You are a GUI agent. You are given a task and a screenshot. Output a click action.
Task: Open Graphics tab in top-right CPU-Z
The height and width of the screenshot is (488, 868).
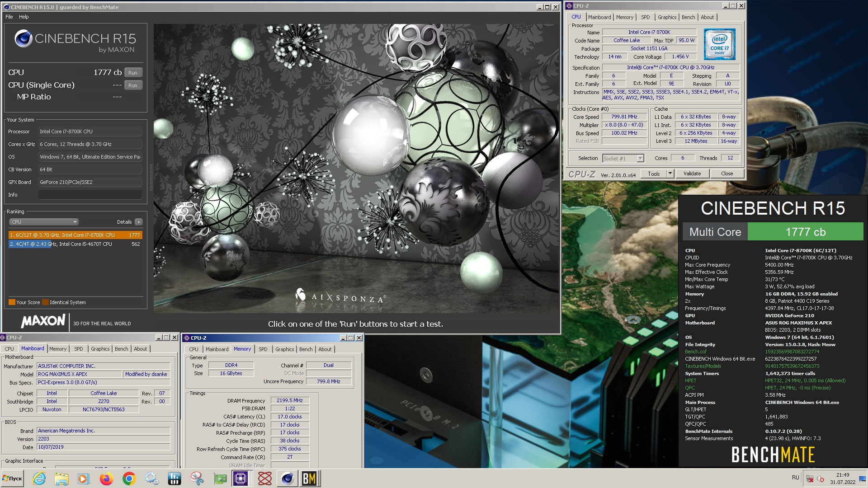(667, 17)
